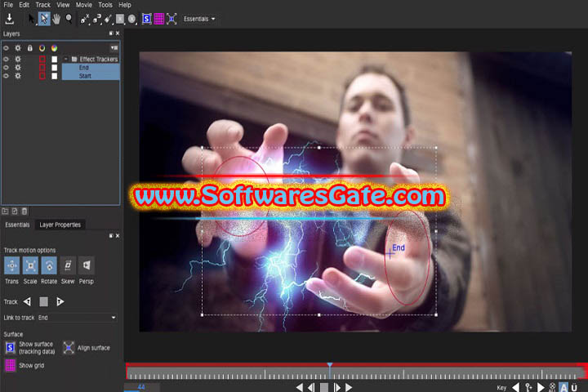
Task: Choose the Magnetic/brush spline tool
Action: coord(109,19)
